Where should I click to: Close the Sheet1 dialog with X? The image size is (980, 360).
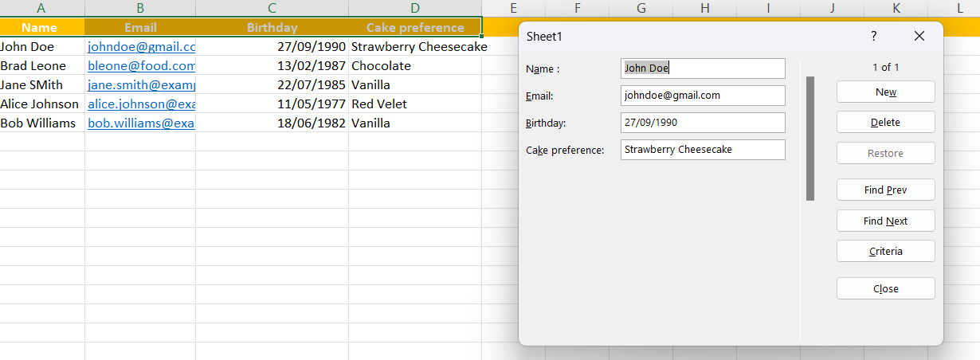pyautogui.click(x=919, y=36)
